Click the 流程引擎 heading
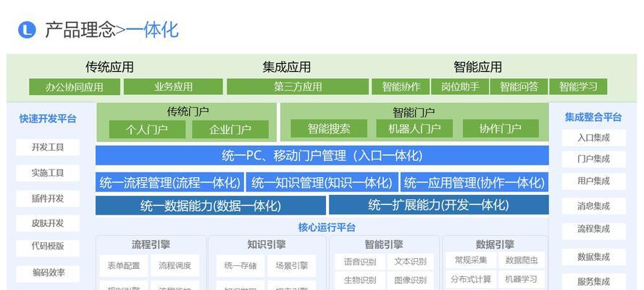Screen dimensions: 644x290 [x=151, y=245]
